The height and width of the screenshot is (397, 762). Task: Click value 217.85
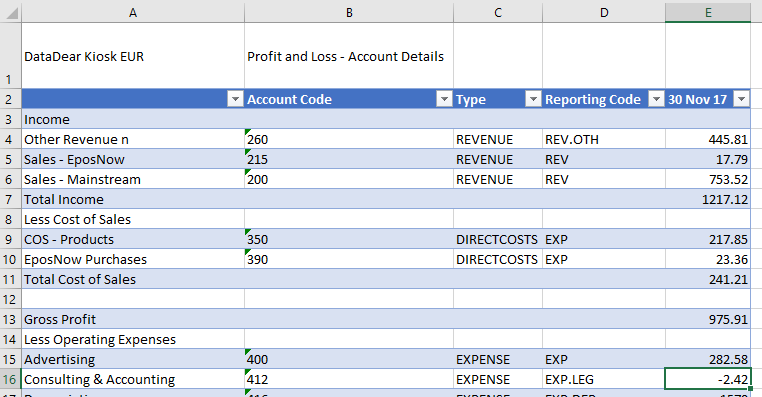708,240
